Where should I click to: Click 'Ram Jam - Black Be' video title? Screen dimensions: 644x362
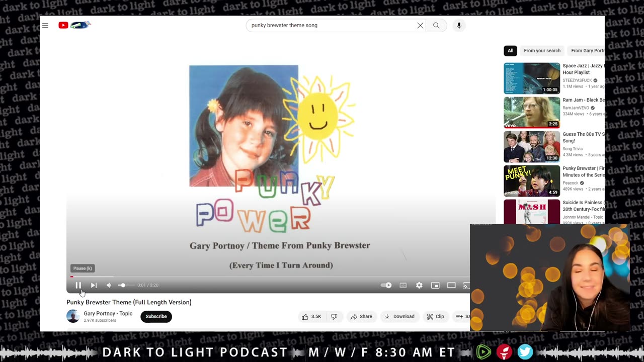click(584, 100)
